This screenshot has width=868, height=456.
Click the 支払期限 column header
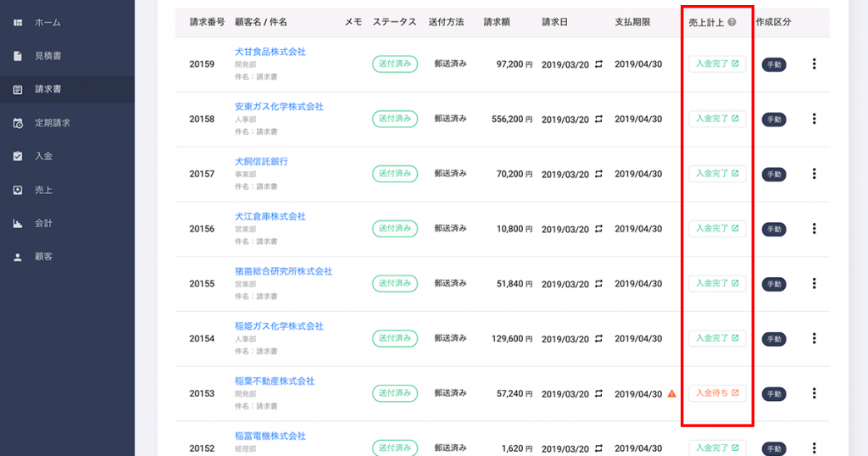(x=632, y=22)
